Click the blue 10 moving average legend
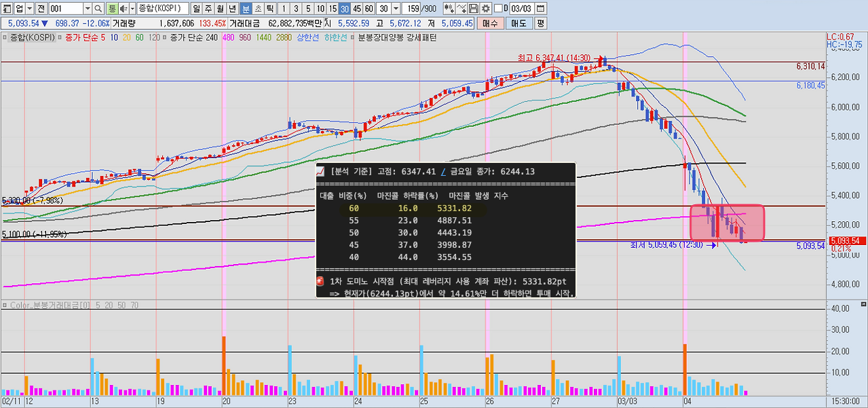 click(114, 37)
